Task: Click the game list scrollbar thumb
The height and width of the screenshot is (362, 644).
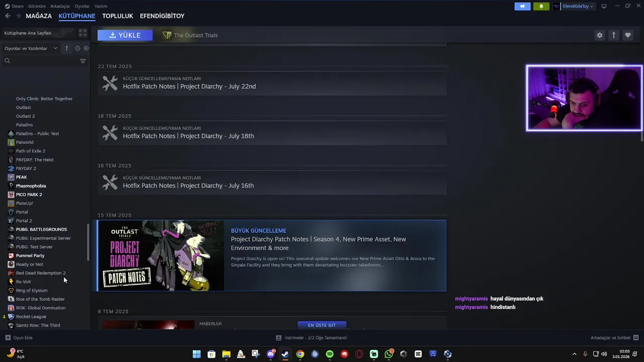Action: 89,242
